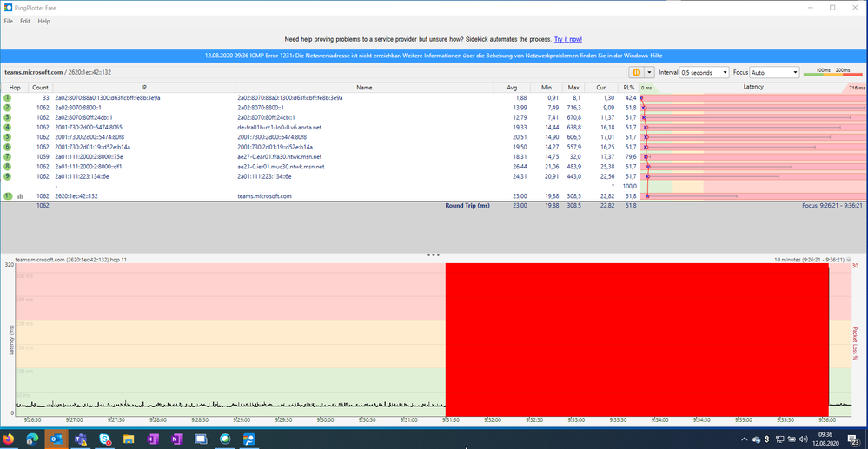Follow the Try it now! link
The image size is (868, 449).
tap(568, 39)
